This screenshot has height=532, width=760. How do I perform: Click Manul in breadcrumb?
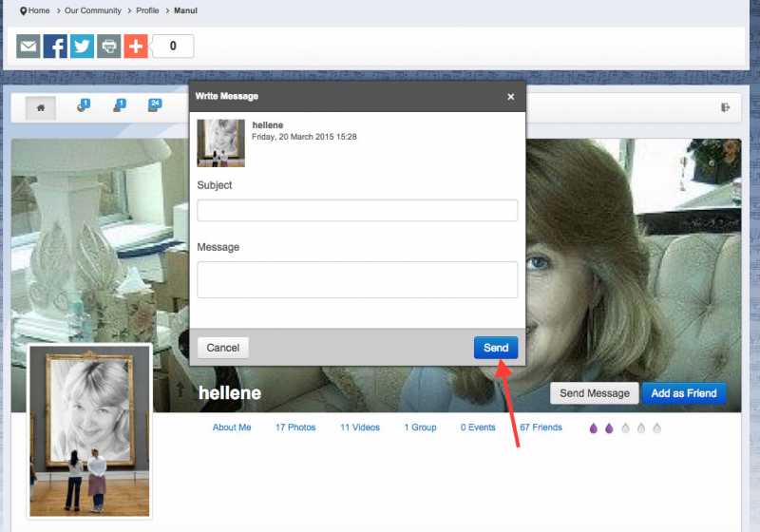click(185, 10)
